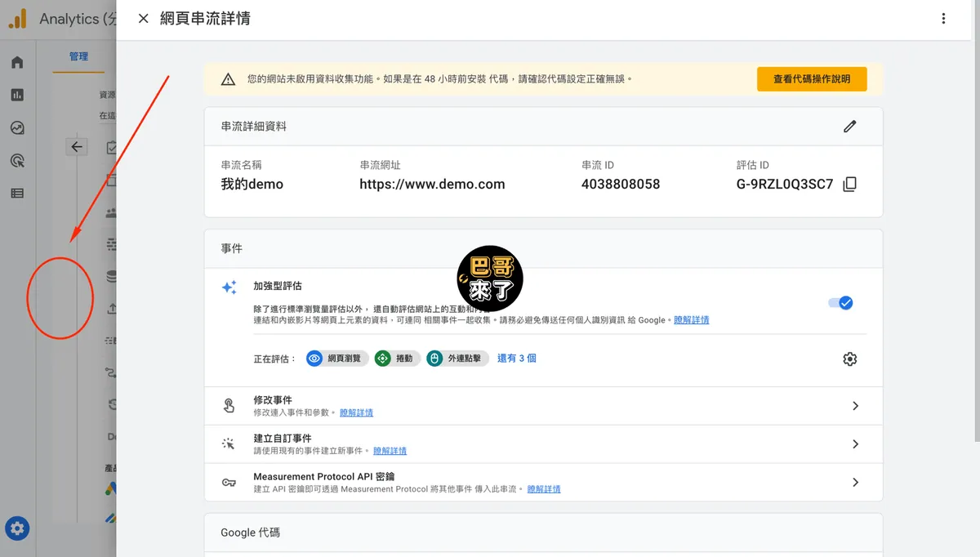Viewport: 980px width, 557px height.
Task: Toggle the 加強型評估 switch off
Action: [840, 303]
